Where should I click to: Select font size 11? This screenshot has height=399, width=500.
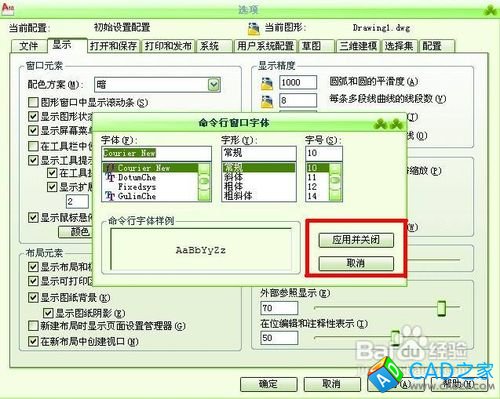click(x=318, y=177)
